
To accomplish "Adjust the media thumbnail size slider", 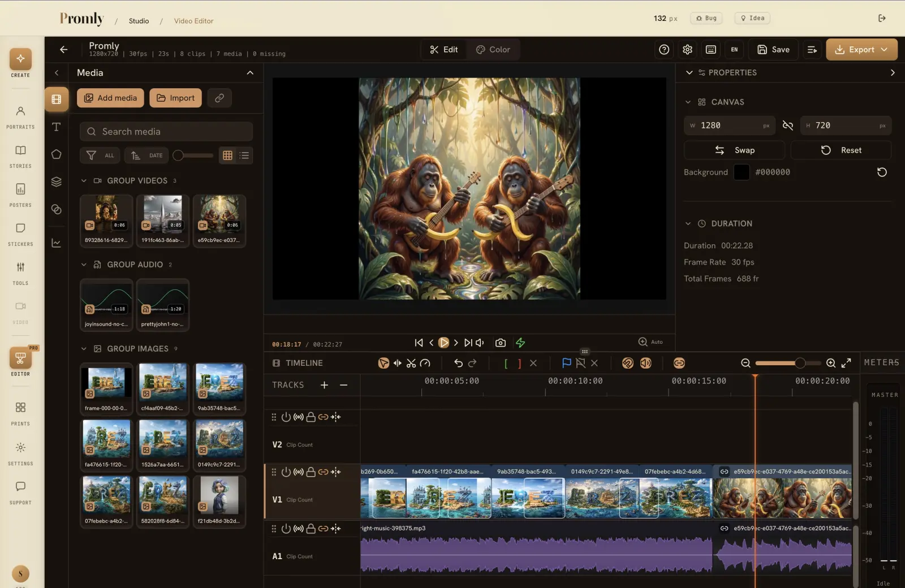I will [x=193, y=155].
